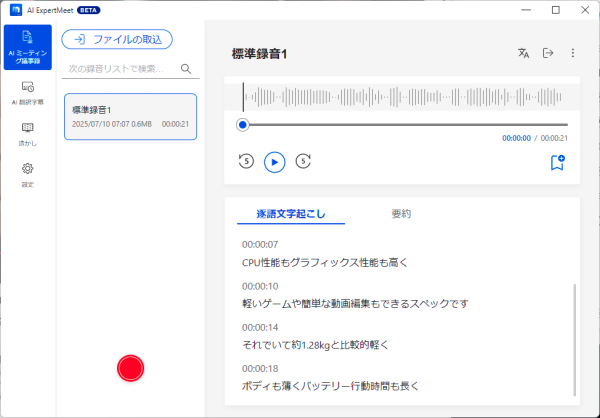Click the 00:00:18 transcript timestamp

pos(260,369)
